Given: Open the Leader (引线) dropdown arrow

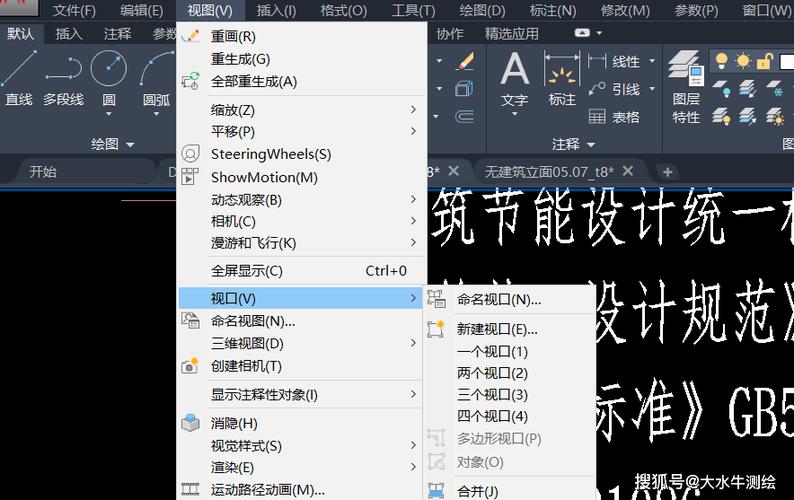Looking at the screenshot, I should click(652, 89).
